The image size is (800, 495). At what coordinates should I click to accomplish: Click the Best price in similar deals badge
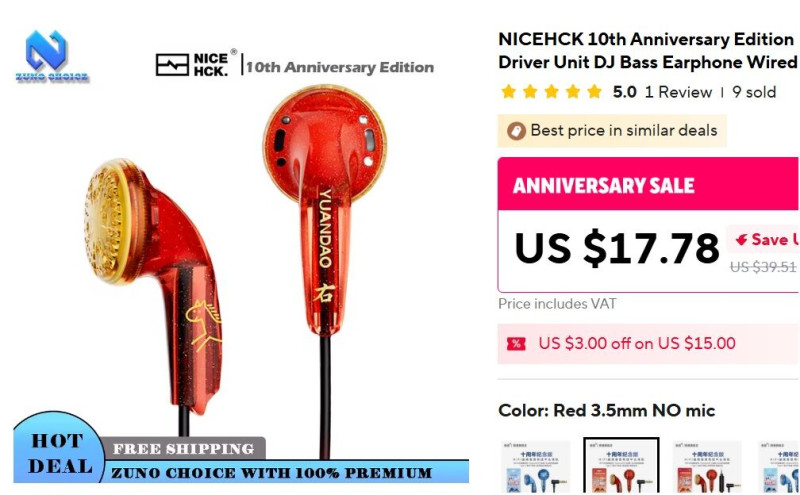[612, 131]
